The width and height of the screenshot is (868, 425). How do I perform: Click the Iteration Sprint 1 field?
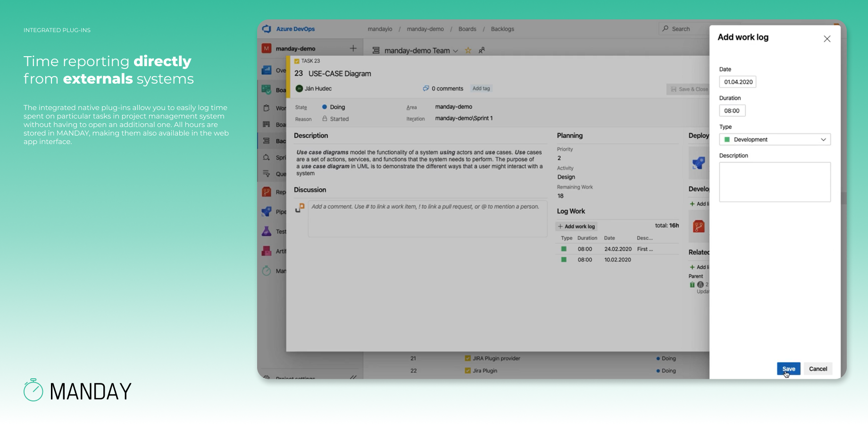(x=464, y=118)
